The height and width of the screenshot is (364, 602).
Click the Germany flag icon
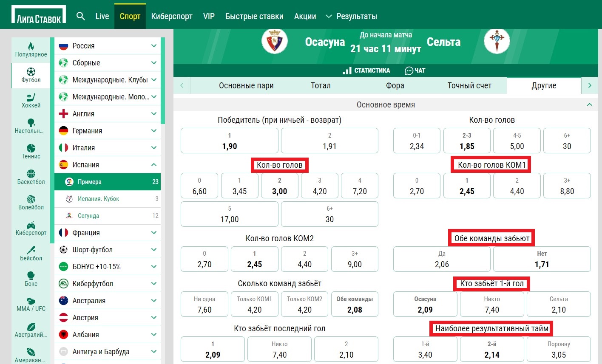(x=63, y=131)
